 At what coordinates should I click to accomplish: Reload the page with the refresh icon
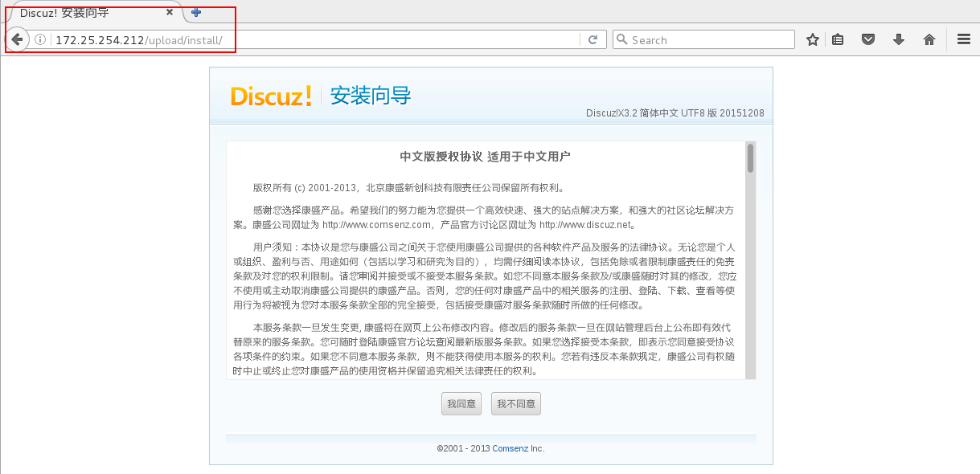pyautogui.click(x=593, y=39)
